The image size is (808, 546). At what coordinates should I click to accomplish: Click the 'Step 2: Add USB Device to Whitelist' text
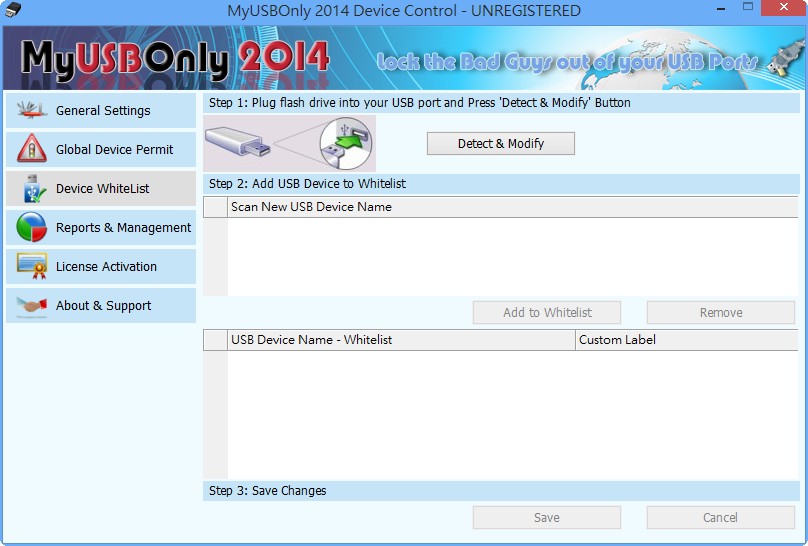pos(307,183)
